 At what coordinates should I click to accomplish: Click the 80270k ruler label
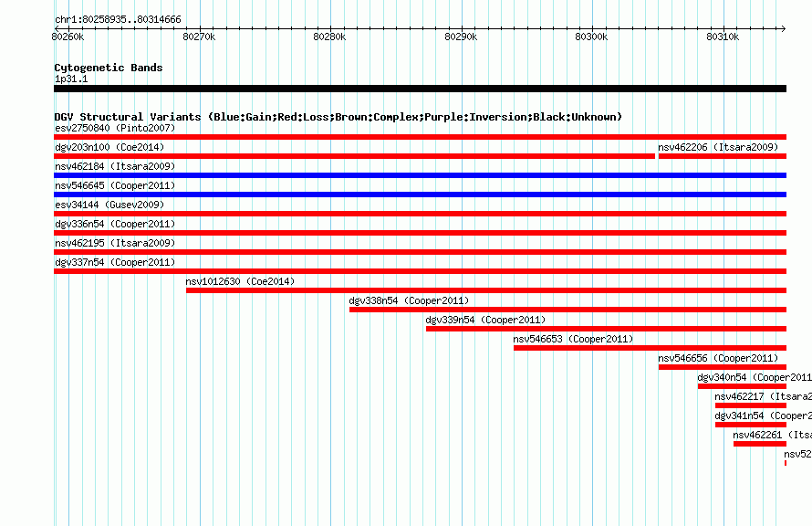199,37
